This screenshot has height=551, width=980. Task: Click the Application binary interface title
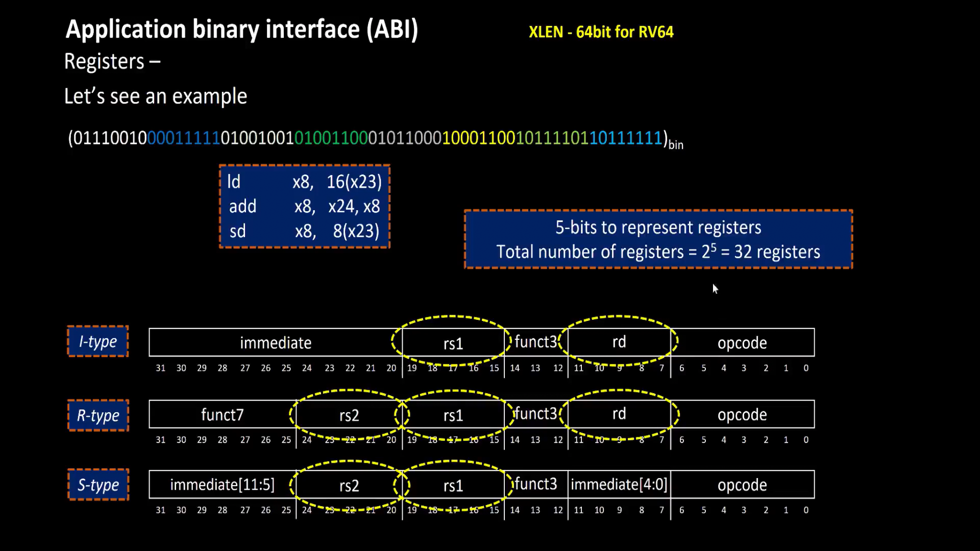[x=241, y=29]
